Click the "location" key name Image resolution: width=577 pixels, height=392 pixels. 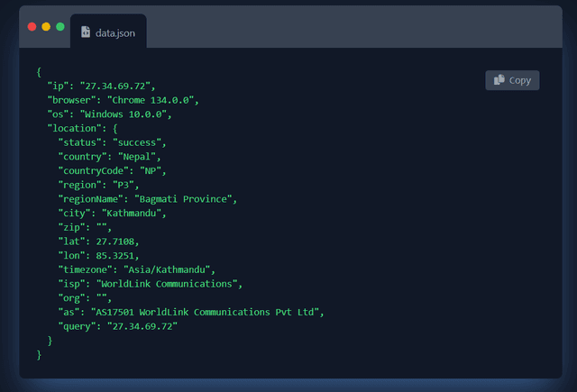77,129
